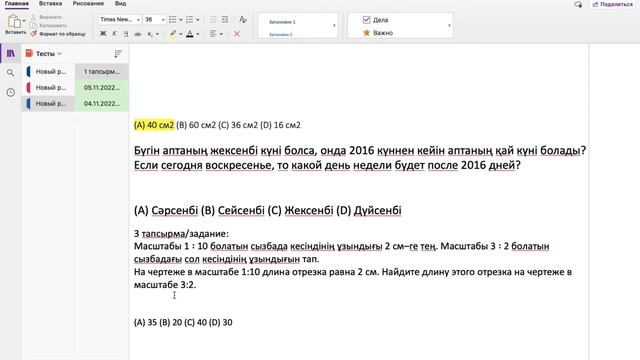Click the paragraph alignment icon
Viewport: 640px width, 360px height.
(213, 34)
